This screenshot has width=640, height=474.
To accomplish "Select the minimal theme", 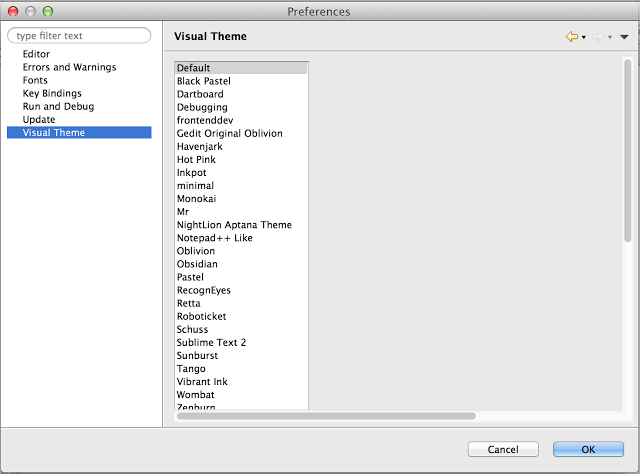I will 195,186.
